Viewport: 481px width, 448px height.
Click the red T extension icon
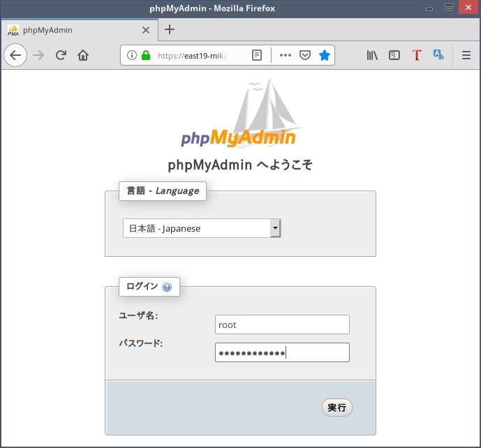click(x=417, y=55)
